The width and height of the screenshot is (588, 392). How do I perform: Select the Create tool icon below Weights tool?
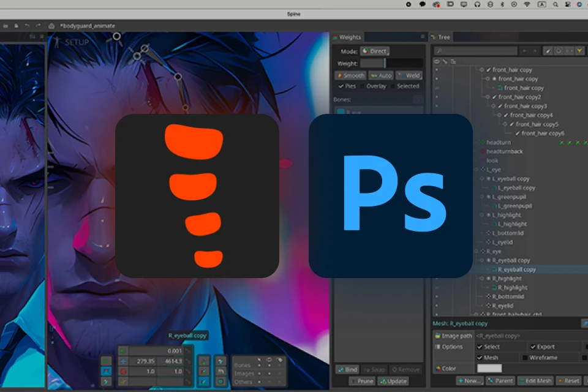point(106,382)
